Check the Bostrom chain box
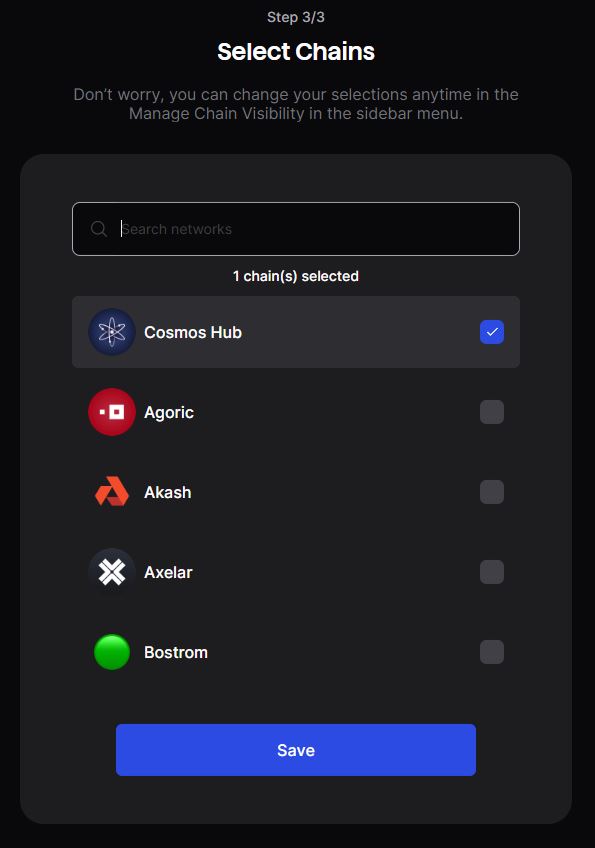This screenshot has height=848, width=595. [x=492, y=652]
